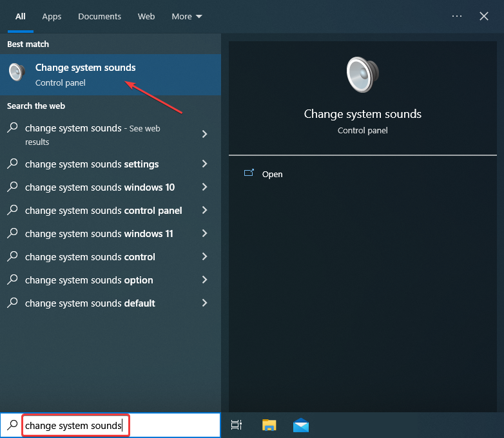The width and height of the screenshot is (504, 438).
Task: Switch to the Web tab
Action: pos(146,16)
